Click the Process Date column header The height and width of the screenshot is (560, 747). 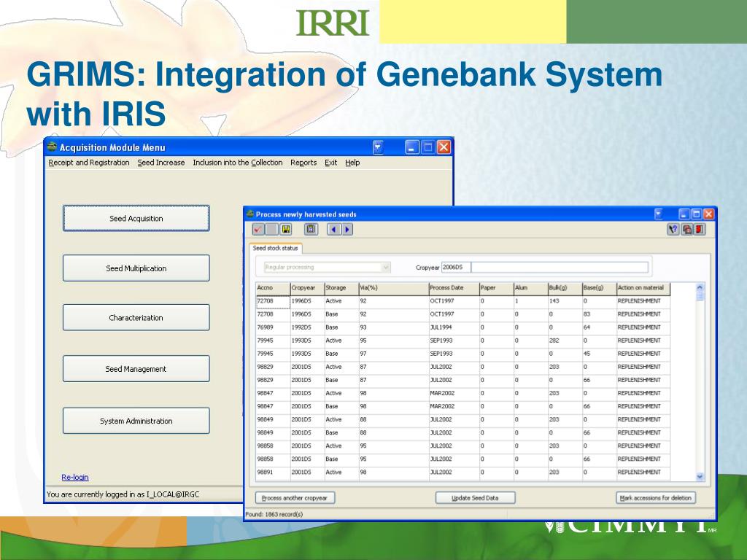[454, 287]
